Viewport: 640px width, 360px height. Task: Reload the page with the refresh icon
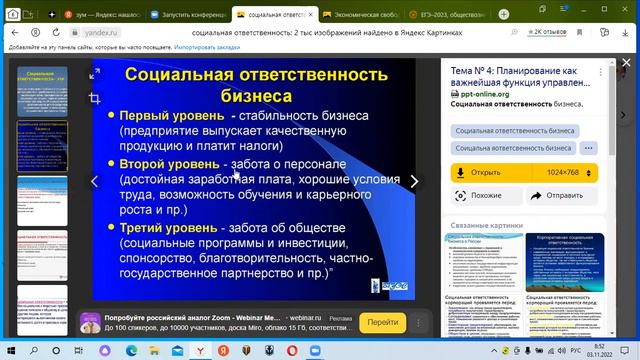(56, 33)
